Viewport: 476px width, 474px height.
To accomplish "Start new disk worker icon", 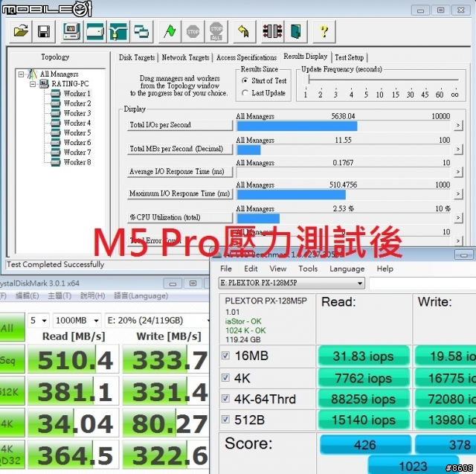I will pos(95,31).
